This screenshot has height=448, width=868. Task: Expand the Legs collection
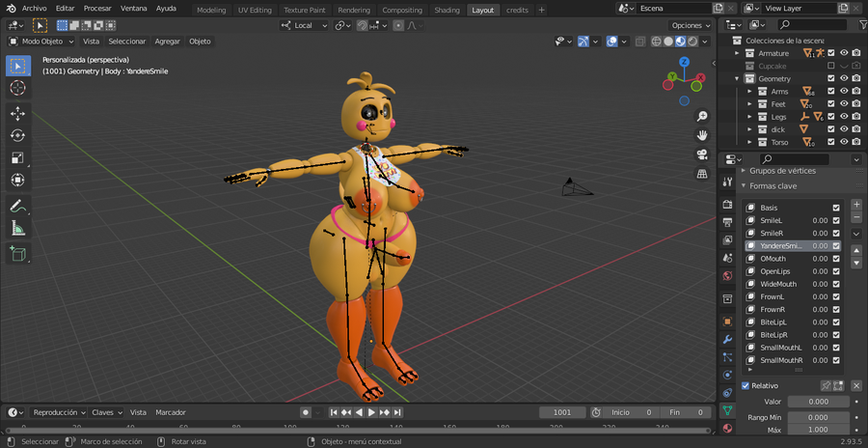pyautogui.click(x=749, y=117)
